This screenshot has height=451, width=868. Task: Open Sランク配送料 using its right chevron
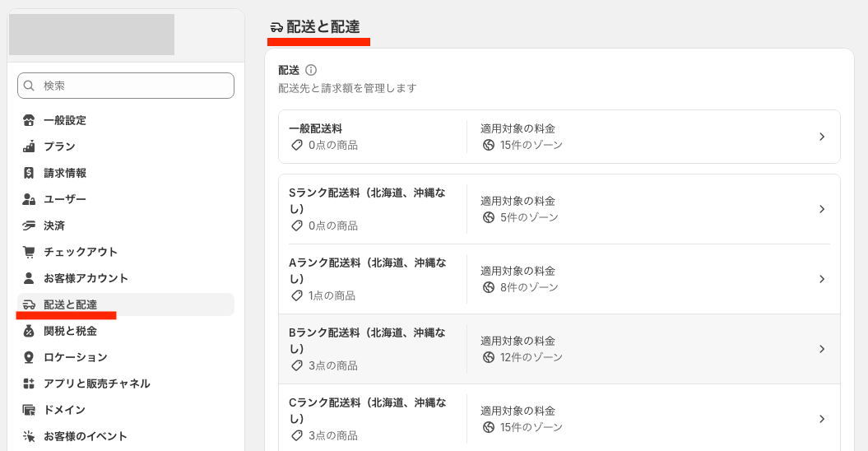tap(821, 209)
